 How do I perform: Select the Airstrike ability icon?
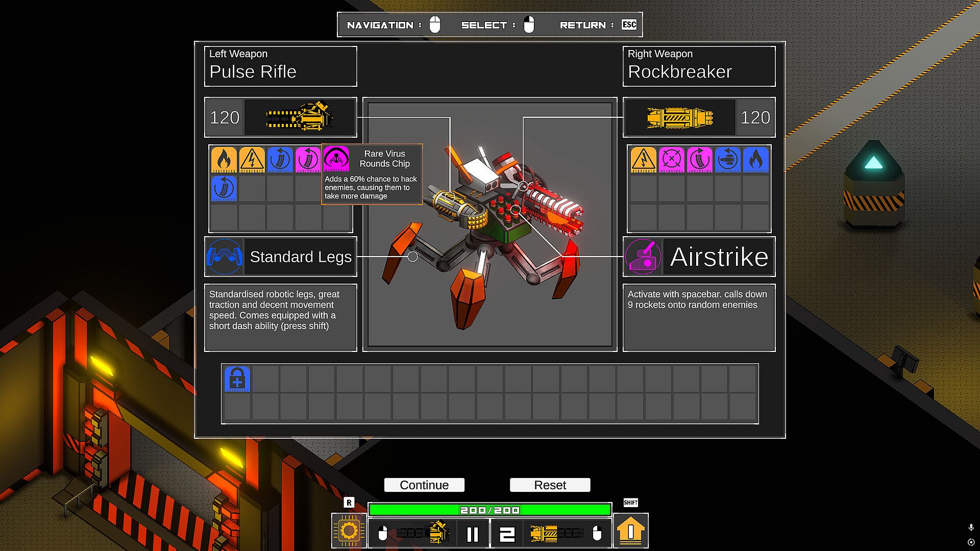tap(643, 257)
